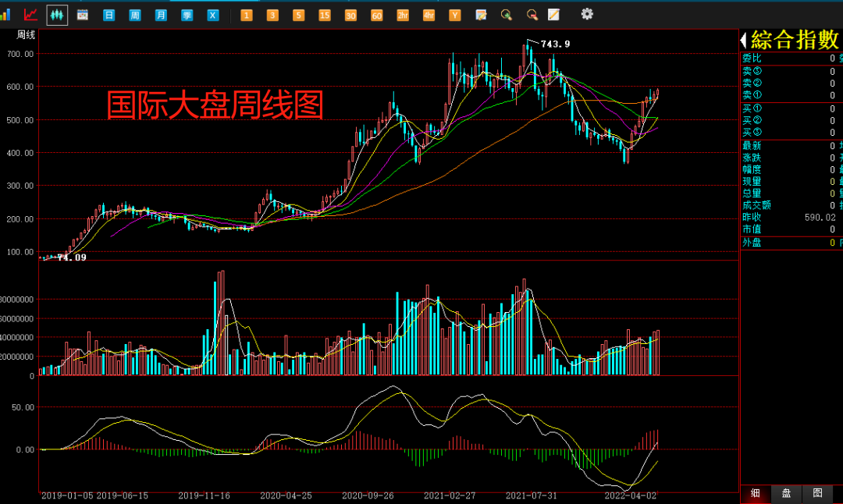This screenshot has width=843, height=504.
Task: Switch to daily (日) period
Action: pyautogui.click(x=108, y=15)
